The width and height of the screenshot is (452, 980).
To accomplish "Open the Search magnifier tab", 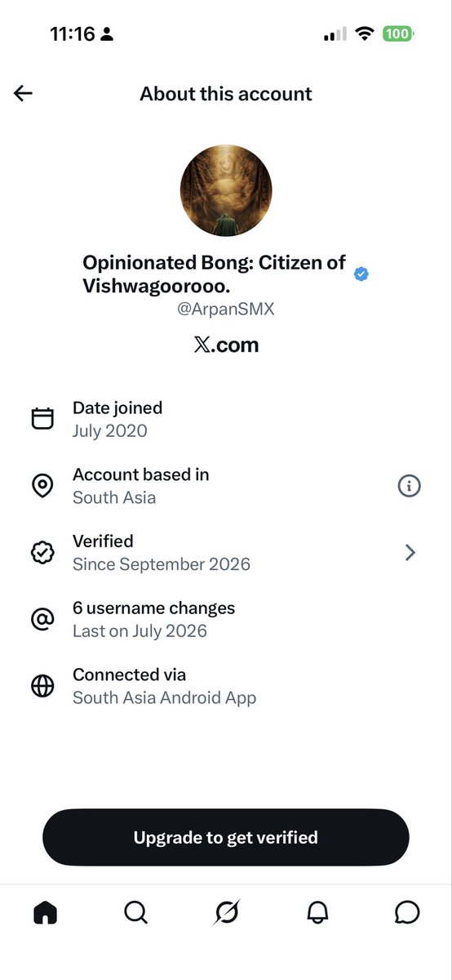I will coord(136,912).
